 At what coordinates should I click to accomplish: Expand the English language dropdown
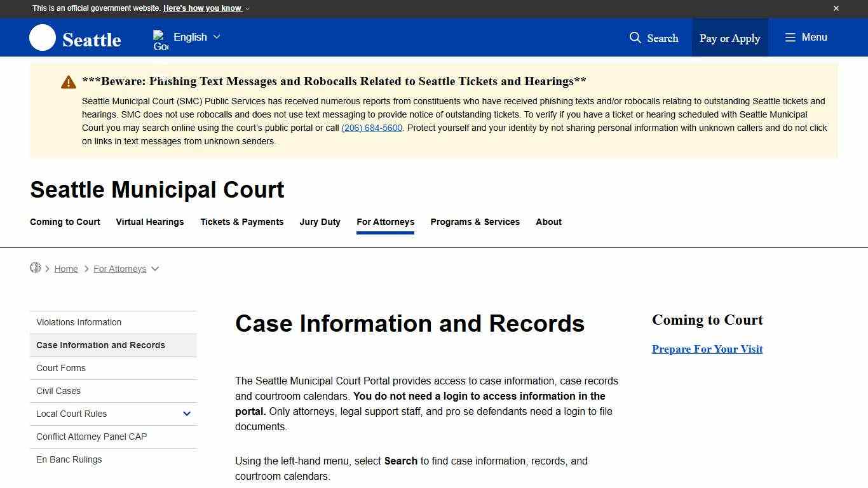click(217, 37)
